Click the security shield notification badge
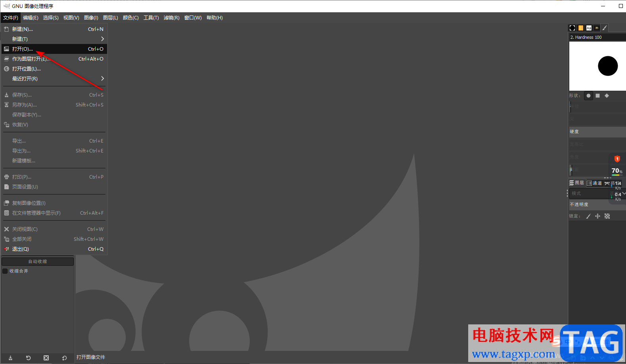Image resolution: width=626 pixels, height=364 pixels. (x=617, y=159)
